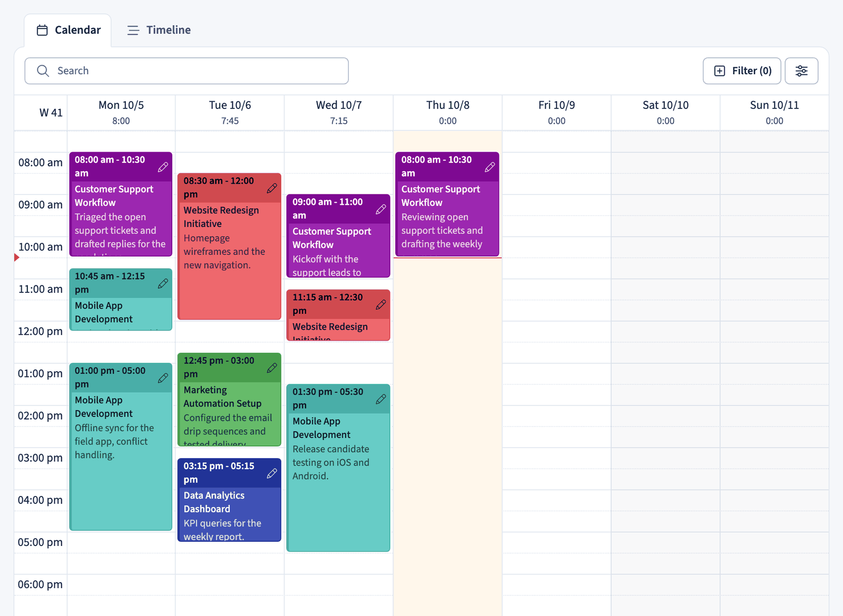843x616 pixels.
Task: Click the 08:00 am time label
Action: (x=41, y=163)
